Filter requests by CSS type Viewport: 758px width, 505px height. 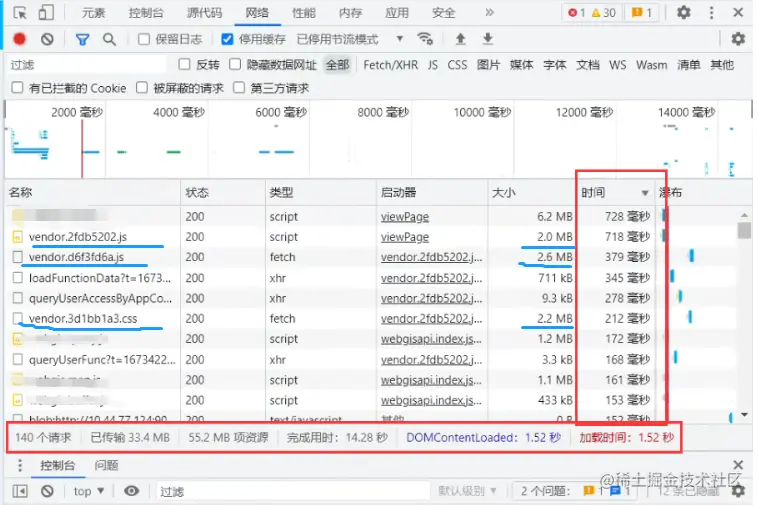[x=457, y=65]
